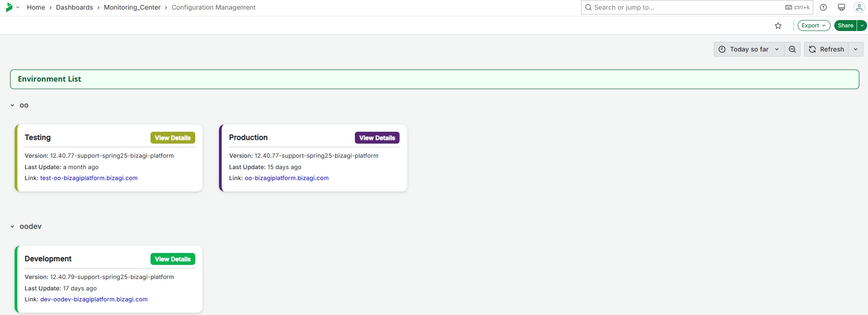View Details of Testing environment
Viewport: 868px width, 315px height.
[x=173, y=138]
